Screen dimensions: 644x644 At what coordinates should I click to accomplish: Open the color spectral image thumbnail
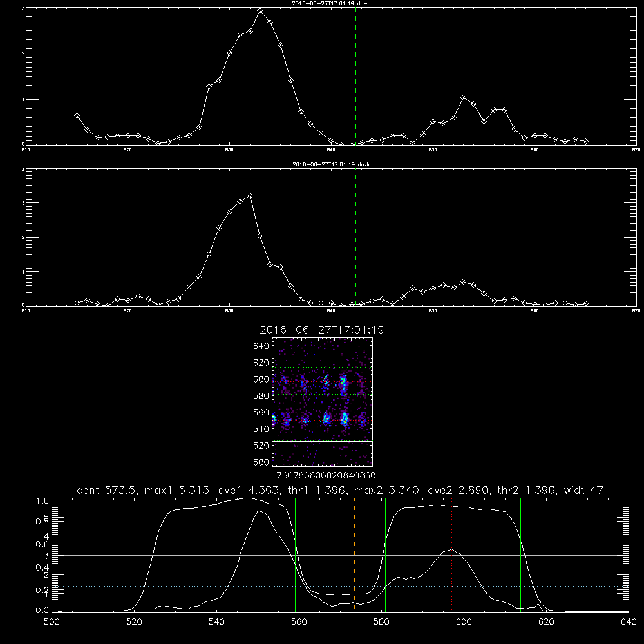[x=323, y=402]
